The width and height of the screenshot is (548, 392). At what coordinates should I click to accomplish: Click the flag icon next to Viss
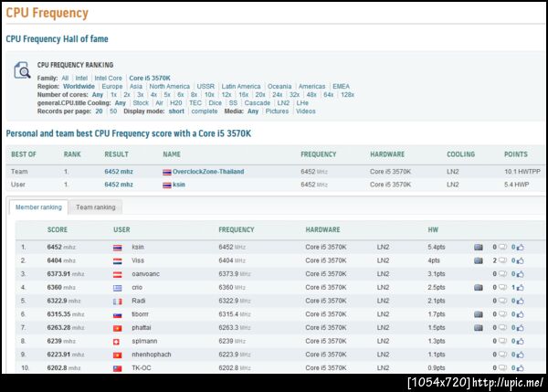[118, 261]
